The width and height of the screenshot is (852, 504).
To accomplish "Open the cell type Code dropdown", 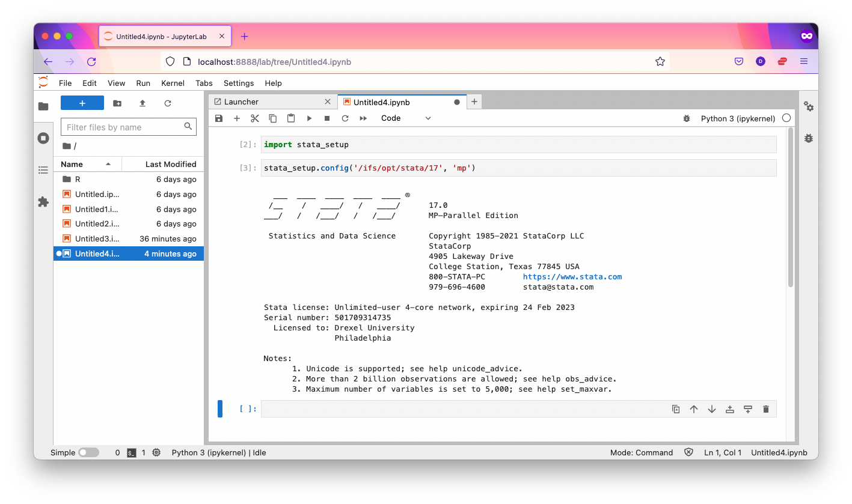I will tap(406, 118).
